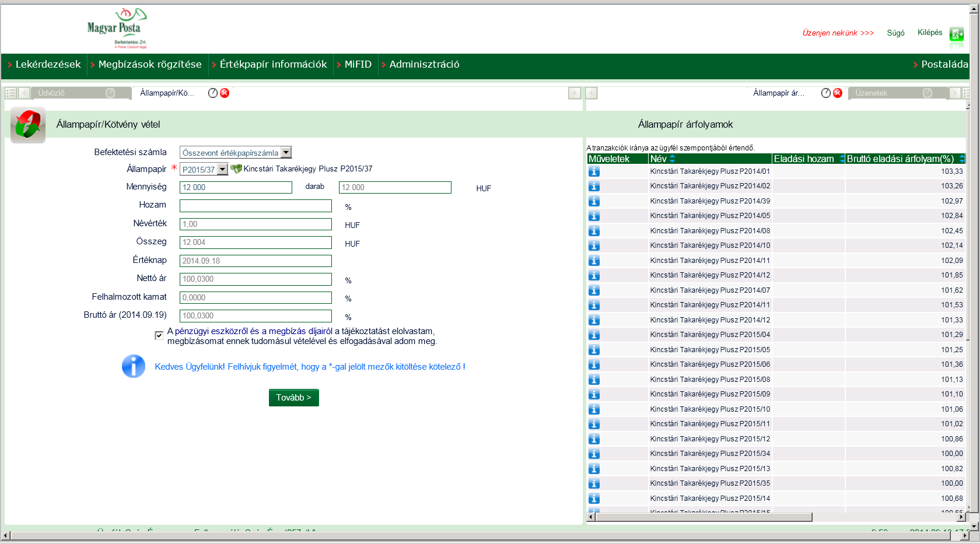This screenshot has width=980, height=544.
Task: Sort by Bruttó eladási árfolyam column arrows
Action: [961, 159]
